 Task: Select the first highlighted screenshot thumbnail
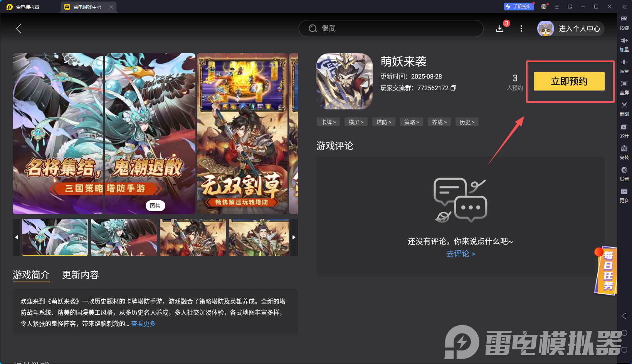(55, 237)
